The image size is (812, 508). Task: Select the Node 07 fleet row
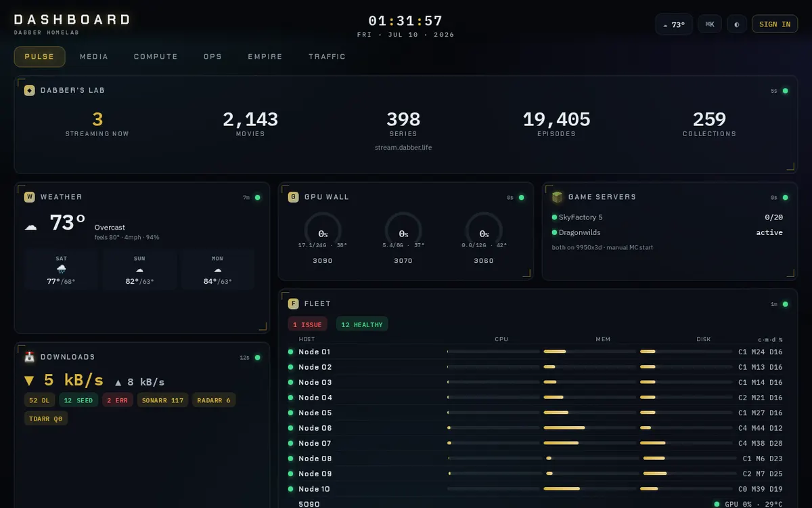(x=537, y=443)
